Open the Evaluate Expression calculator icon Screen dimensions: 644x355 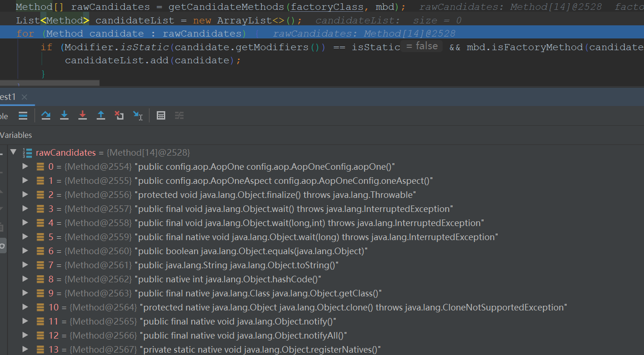click(x=161, y=115)
